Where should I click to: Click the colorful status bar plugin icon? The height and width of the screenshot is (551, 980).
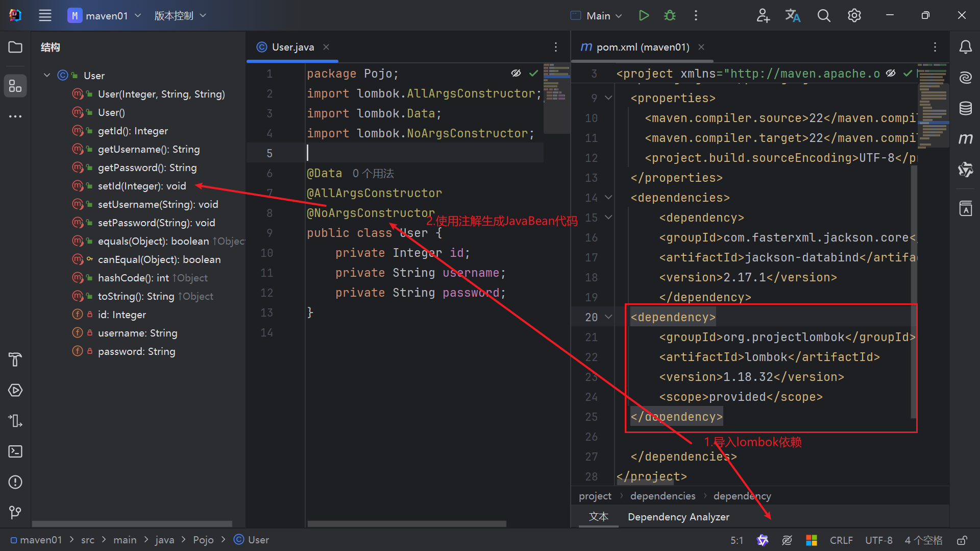click(x=812, y=540)
